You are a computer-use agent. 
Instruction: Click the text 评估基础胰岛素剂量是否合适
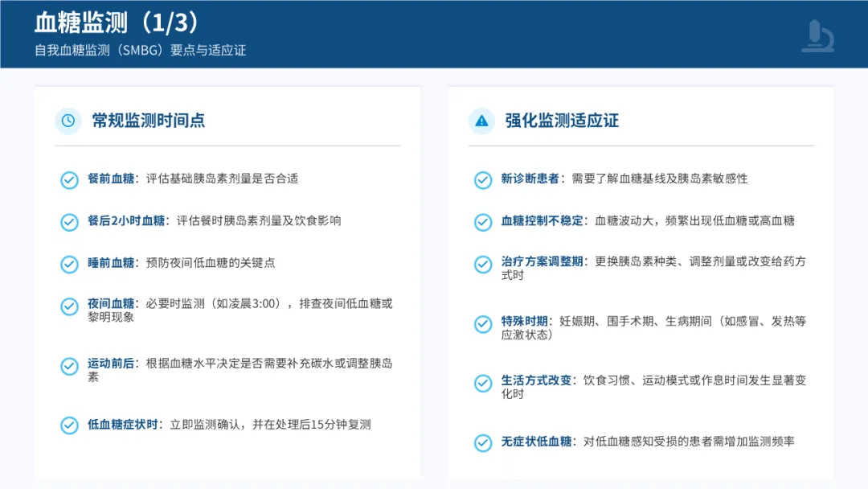(x=222, y=179)
